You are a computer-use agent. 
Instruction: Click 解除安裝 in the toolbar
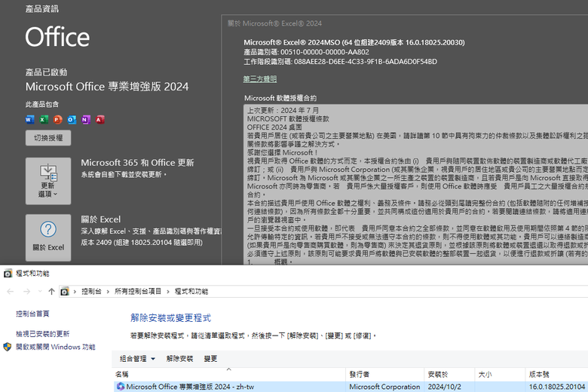tap(179, 359)
